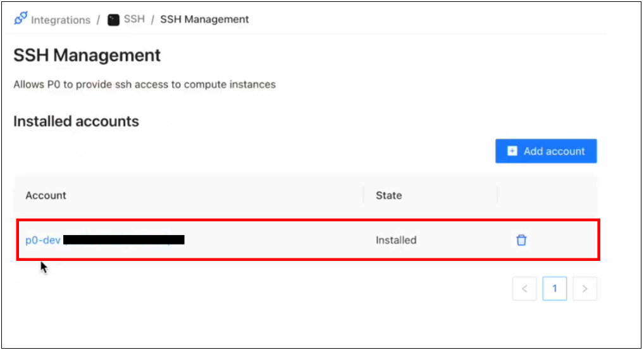The image size is (644, 350).
Task: Click the Installed accounts section heading
Action: coord(76,121)
